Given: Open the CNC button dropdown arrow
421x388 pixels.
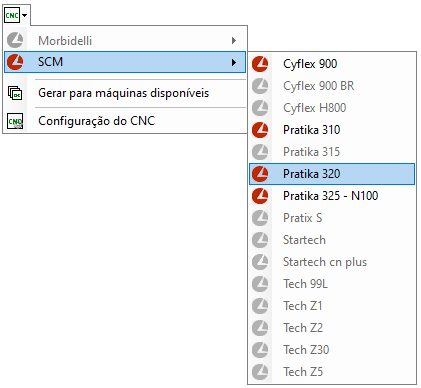Looking at the screenshot, I should click(25, 15).
